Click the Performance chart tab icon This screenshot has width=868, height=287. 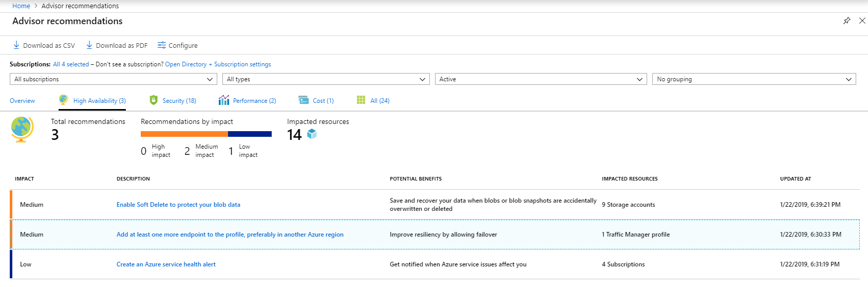[224, 100]
